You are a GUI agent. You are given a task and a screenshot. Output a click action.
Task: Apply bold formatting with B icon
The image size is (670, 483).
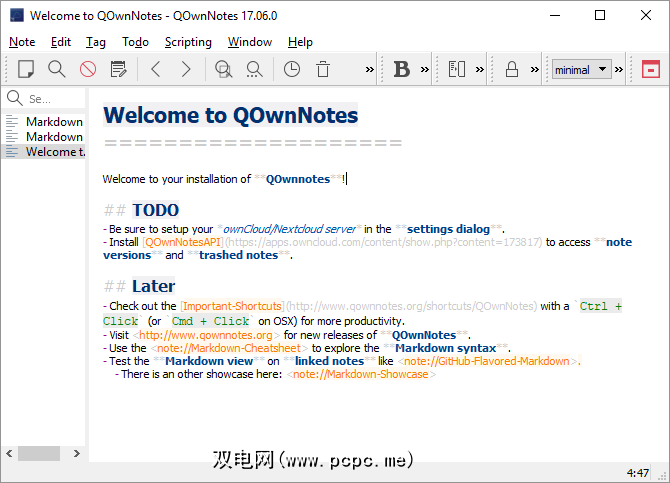402,69
